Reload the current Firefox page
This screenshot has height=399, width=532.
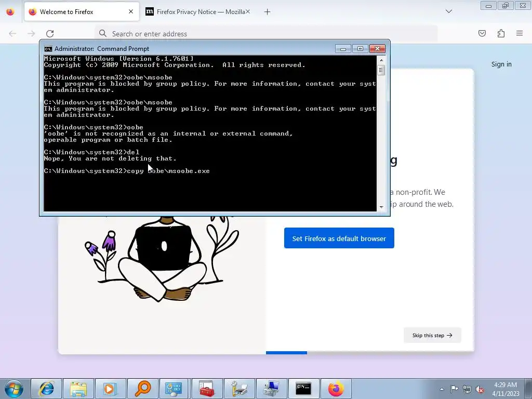pos(50,34)
